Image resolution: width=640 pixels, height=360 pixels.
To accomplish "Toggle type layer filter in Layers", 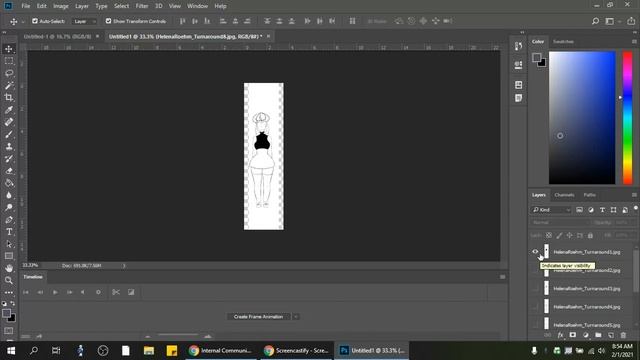I will point(602,210).
